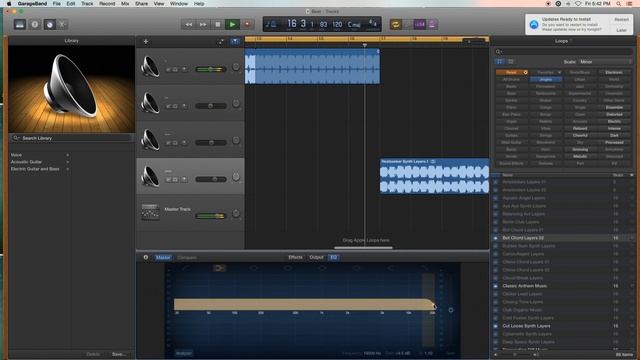This screenshot has width=640, height=360.
Task: Toggle the yellow Cycle button
Action: [395, 24]
